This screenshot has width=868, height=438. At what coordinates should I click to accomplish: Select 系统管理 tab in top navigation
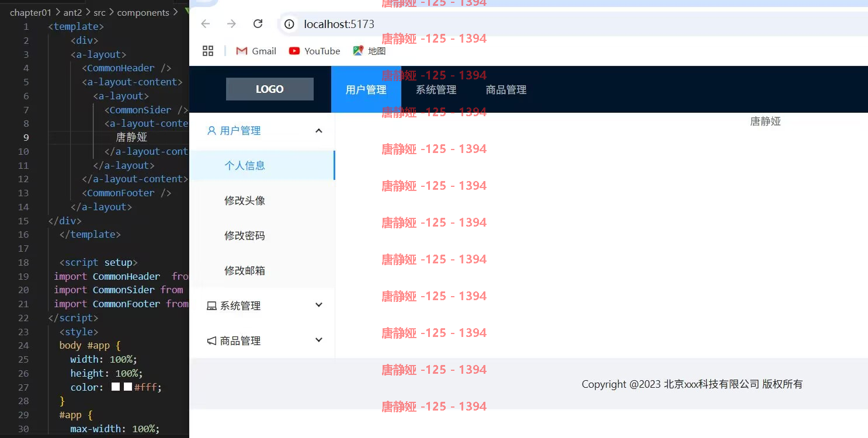pos(436,89)
